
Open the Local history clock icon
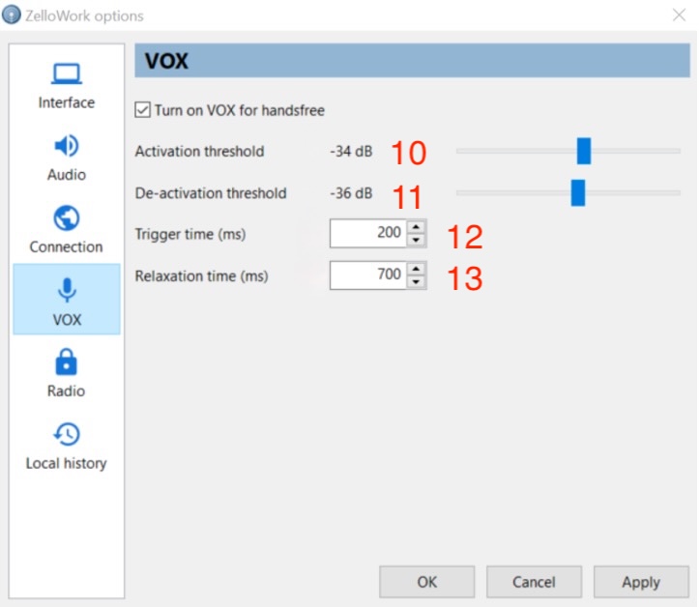click(x=67, y=434)
